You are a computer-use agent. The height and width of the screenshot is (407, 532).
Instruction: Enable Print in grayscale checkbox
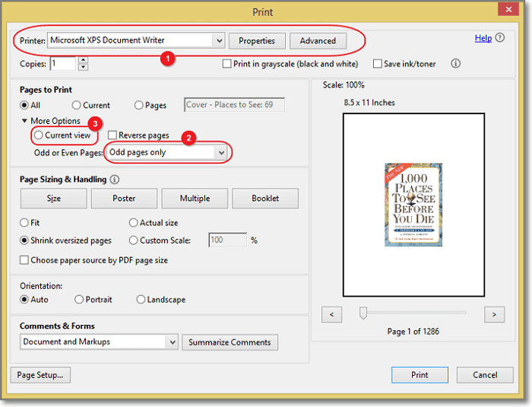pos(227,64)
